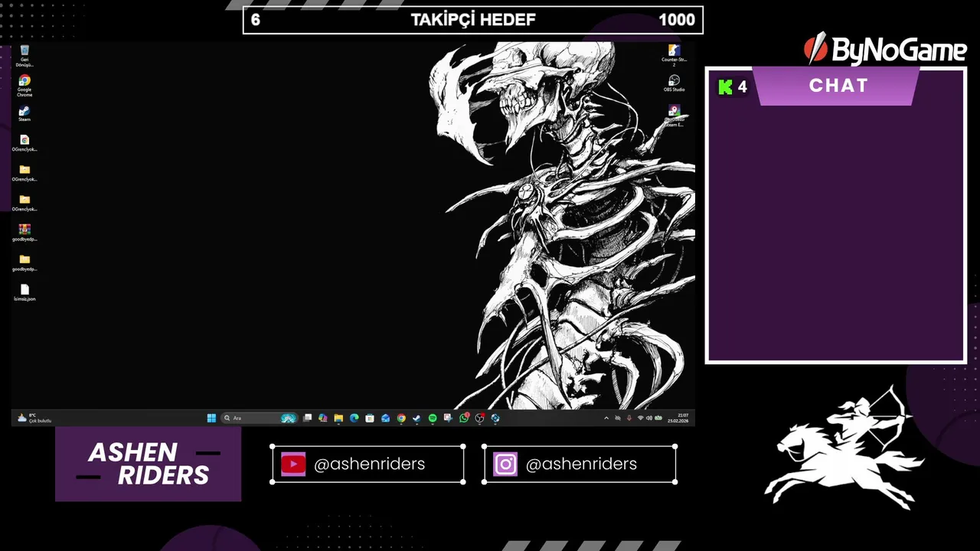
Task: Click the ASHEN RIDERS title banner
Action: click(x=148, y=464)
